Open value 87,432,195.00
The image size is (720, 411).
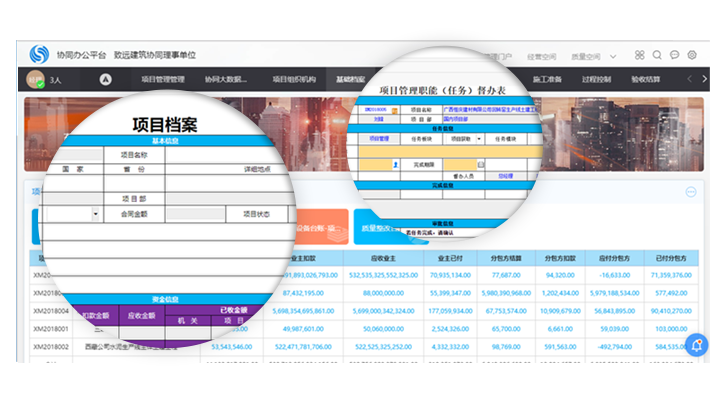click(303, 293)
